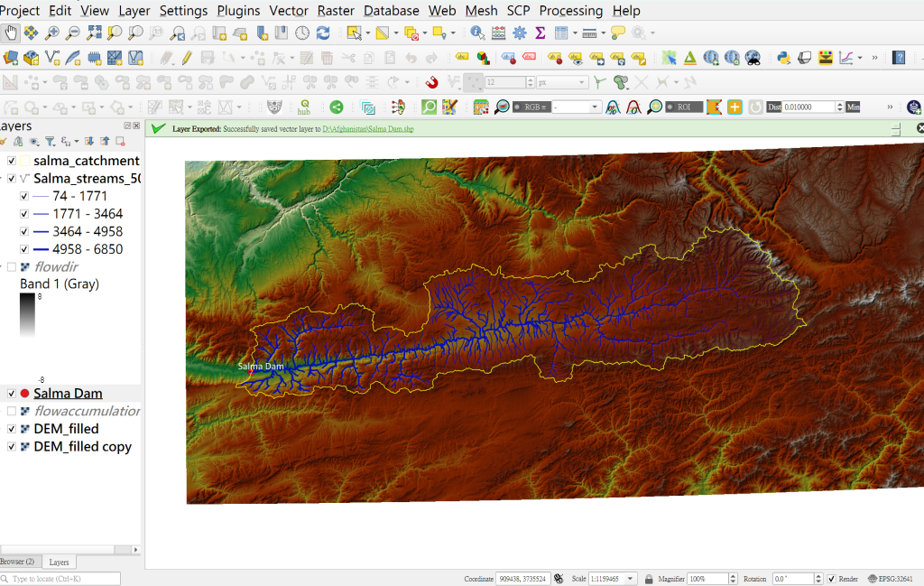Open the Project menu

coord(20,11)
